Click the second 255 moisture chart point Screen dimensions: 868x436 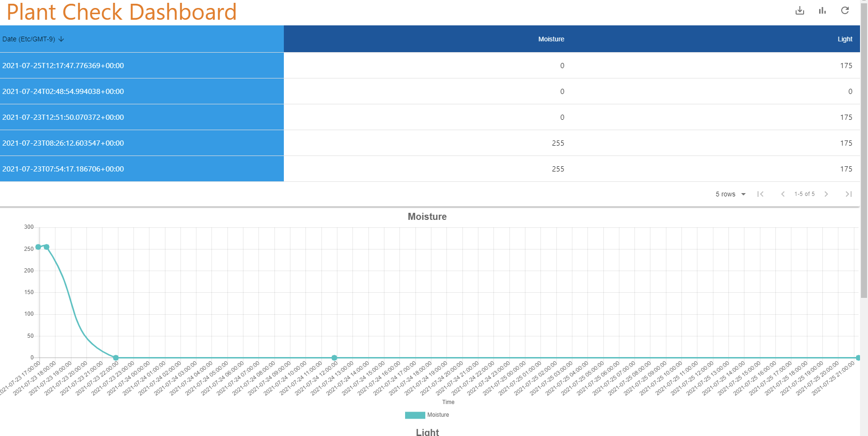tap(47, 247)
